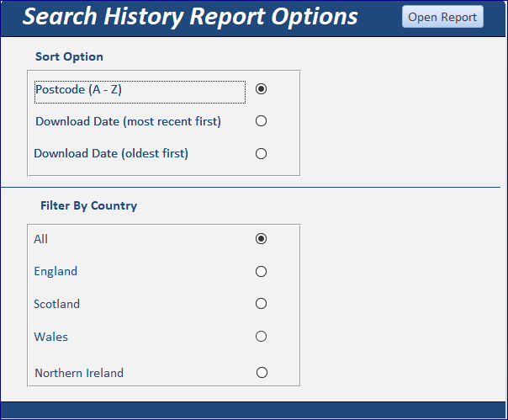Screen dimensions: 508x420
Task: Click the Open Report button
Action: coord(442,17)
